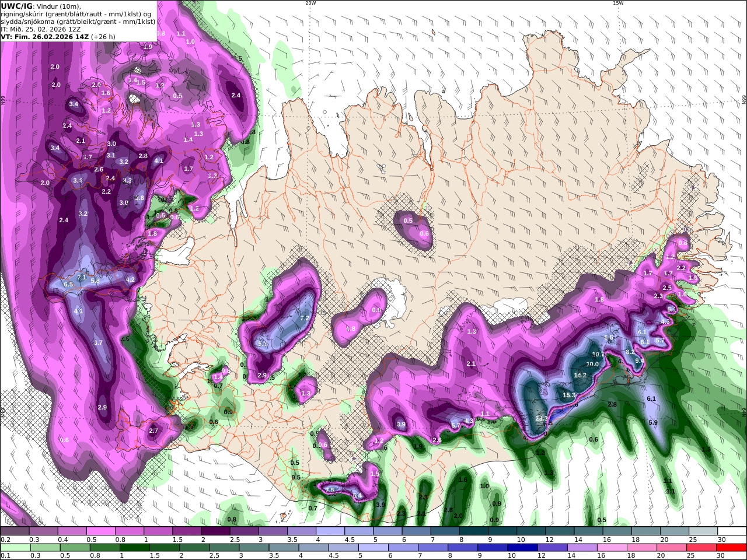Click the initial time line 'IT: Mið. 25. 02. 2026 12Z'

pos(40,29)
